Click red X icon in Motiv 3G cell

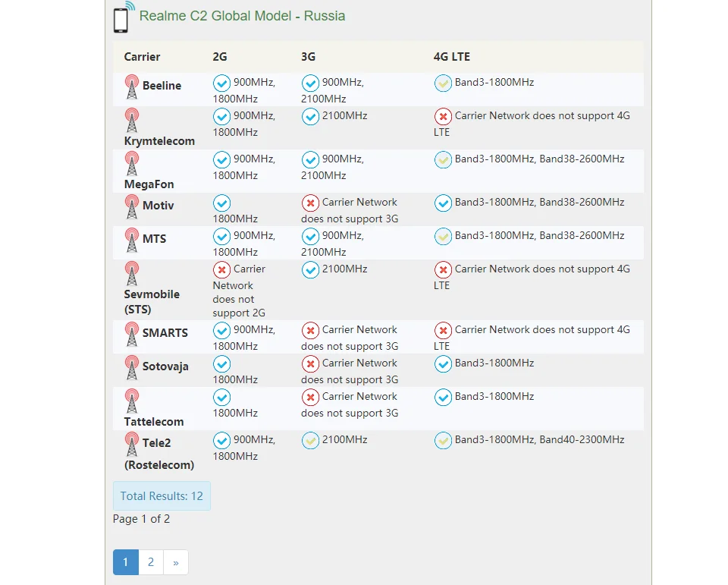point(310,203)
